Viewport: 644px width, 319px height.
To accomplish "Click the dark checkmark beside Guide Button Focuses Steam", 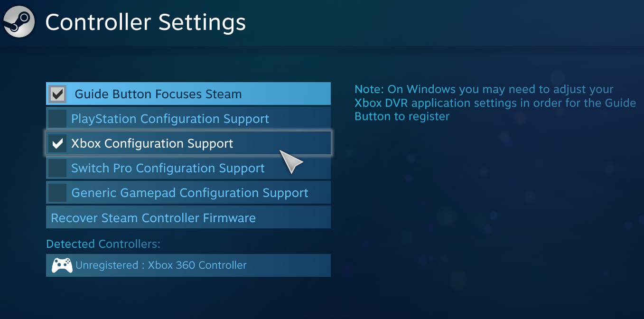I will pyautogui.click(x=57, y=94).
